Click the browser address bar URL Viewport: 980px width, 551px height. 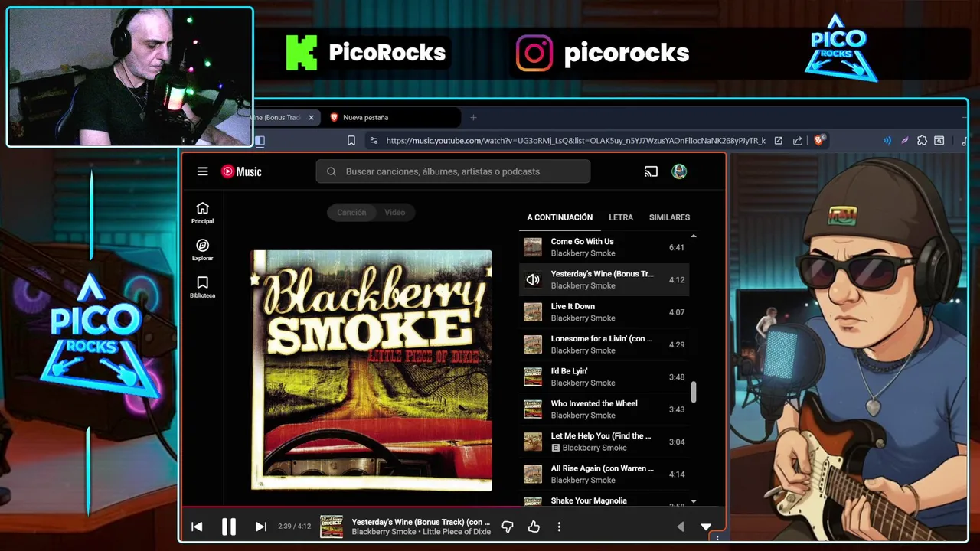(575, 140)
